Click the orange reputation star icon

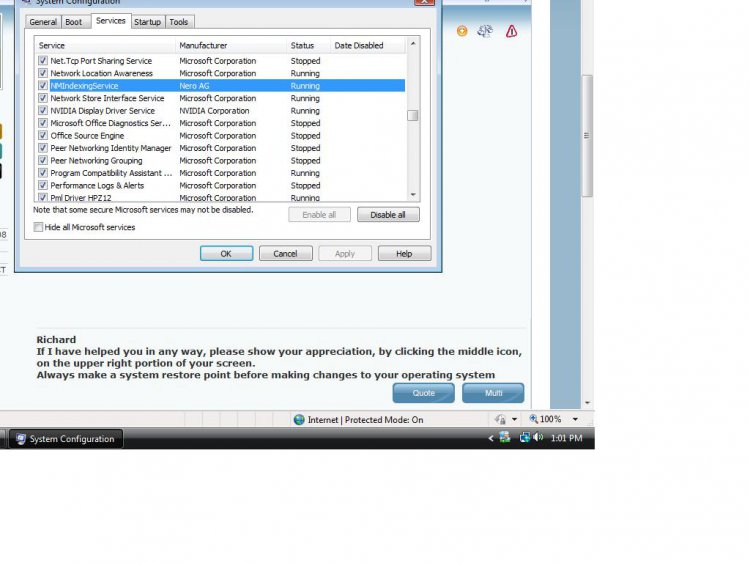(462, 31)
